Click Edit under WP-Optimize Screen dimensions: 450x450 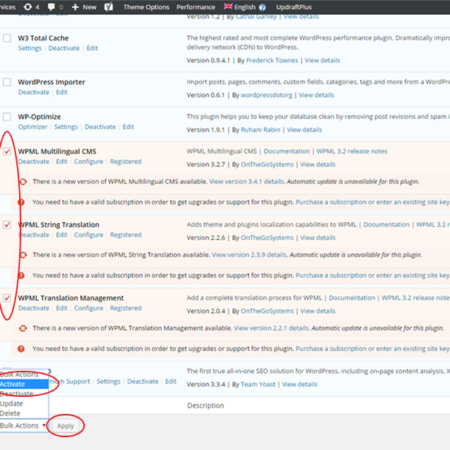[128, 127]
